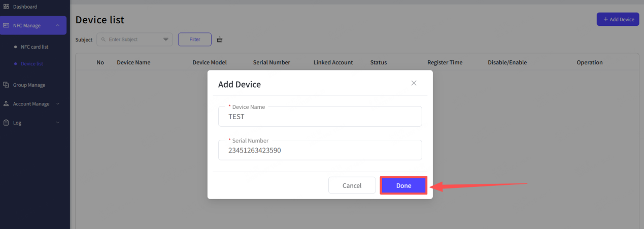644x229 pixels.
Task: Click the clear filter broom icon
Action: 220,40
